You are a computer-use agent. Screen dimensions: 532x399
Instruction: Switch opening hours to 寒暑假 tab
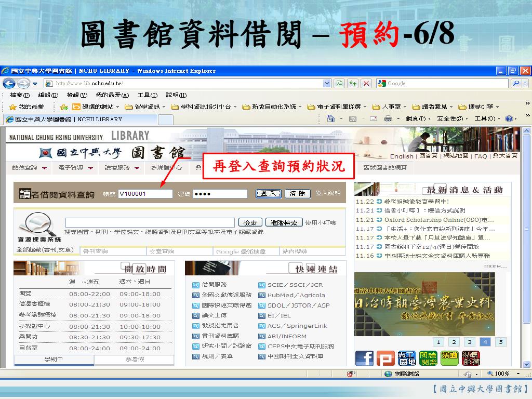(135, 359)
